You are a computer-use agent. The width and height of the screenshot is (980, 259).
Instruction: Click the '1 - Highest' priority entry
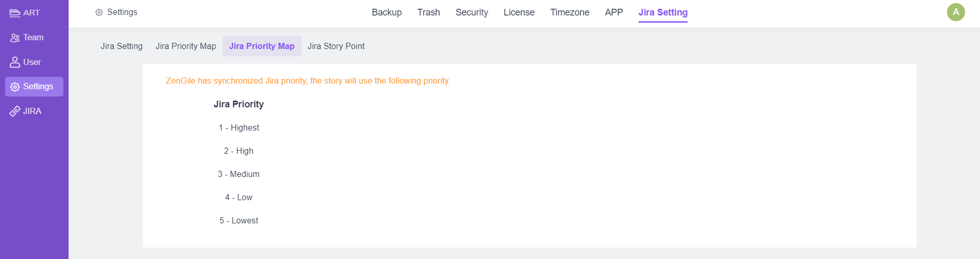[x=239, y=127]
